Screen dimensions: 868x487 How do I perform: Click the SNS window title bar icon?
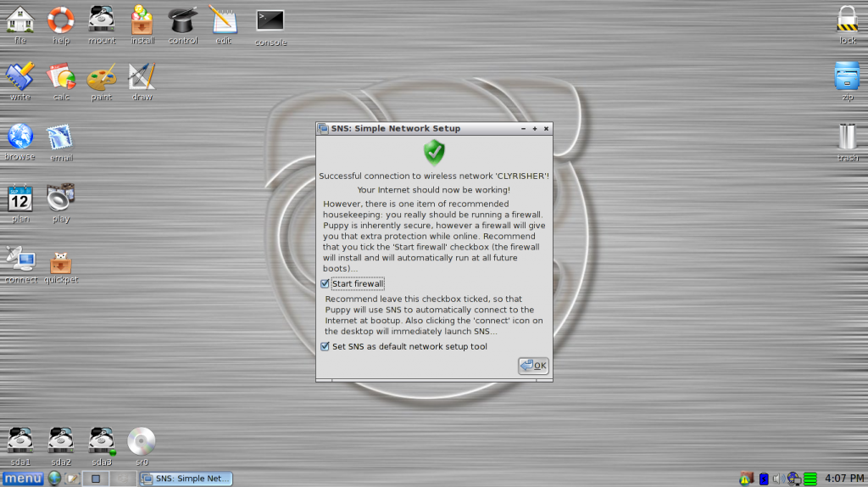tap(323, 128)
